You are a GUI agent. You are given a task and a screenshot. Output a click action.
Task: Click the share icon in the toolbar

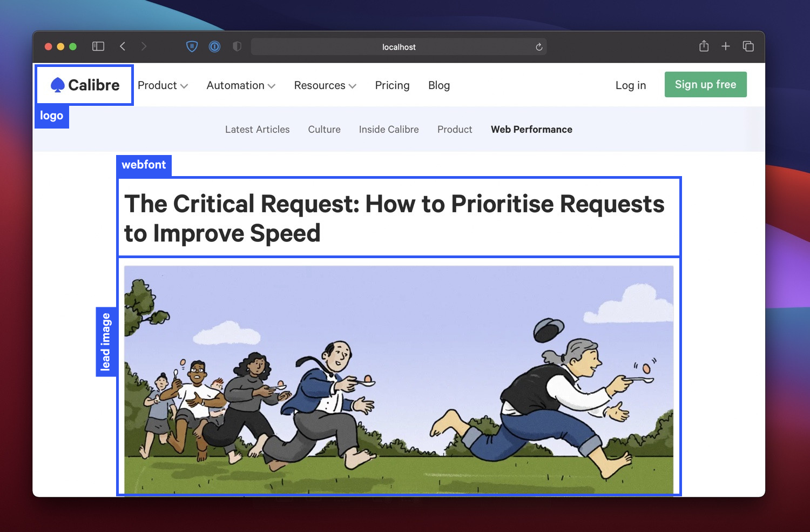(704, 46)
